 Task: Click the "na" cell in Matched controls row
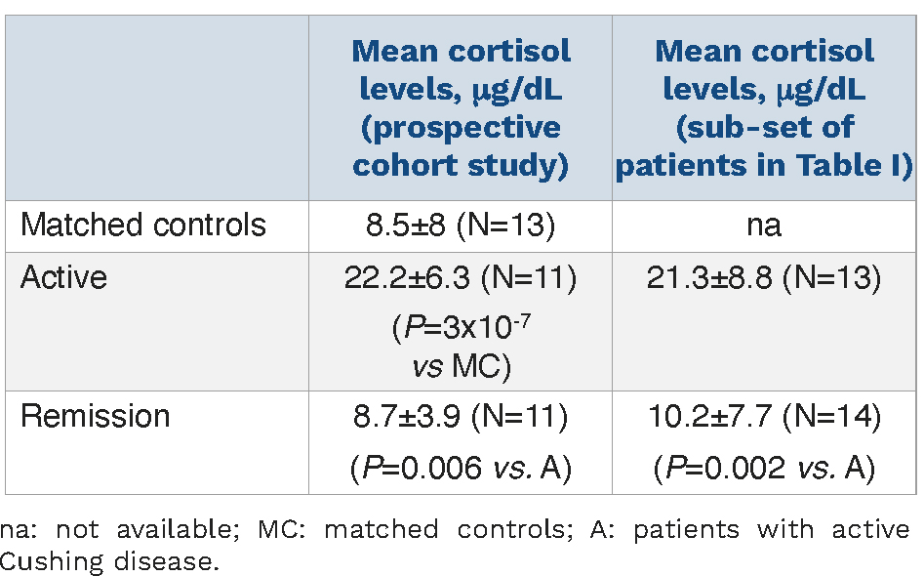764,226
